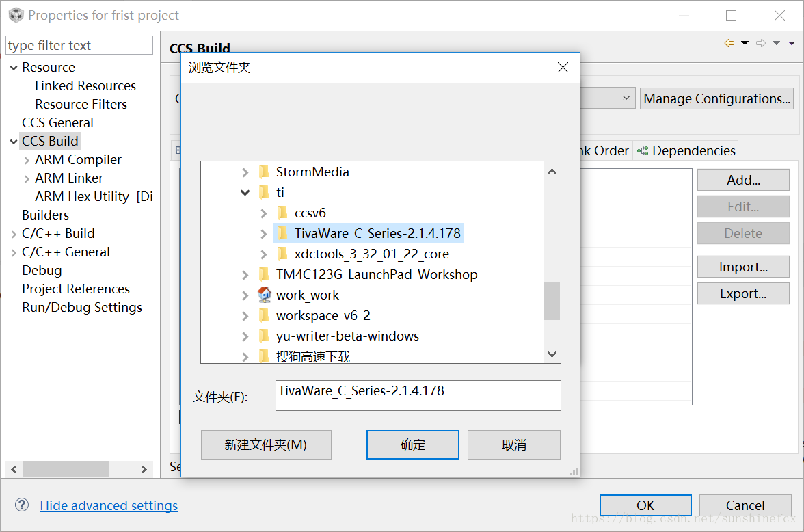Select Resource Filters in the sidebar
This screenshot has width=804, height=532.
pos(81,104)
